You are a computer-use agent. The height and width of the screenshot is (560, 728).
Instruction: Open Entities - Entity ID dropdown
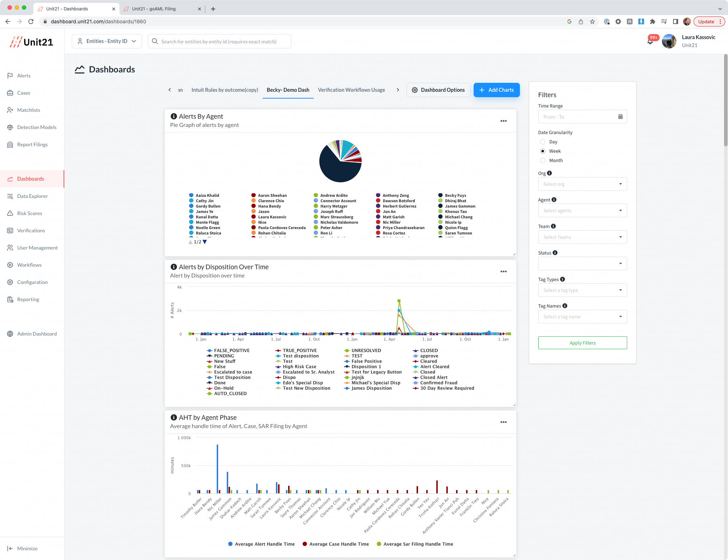tap(107, 41)
